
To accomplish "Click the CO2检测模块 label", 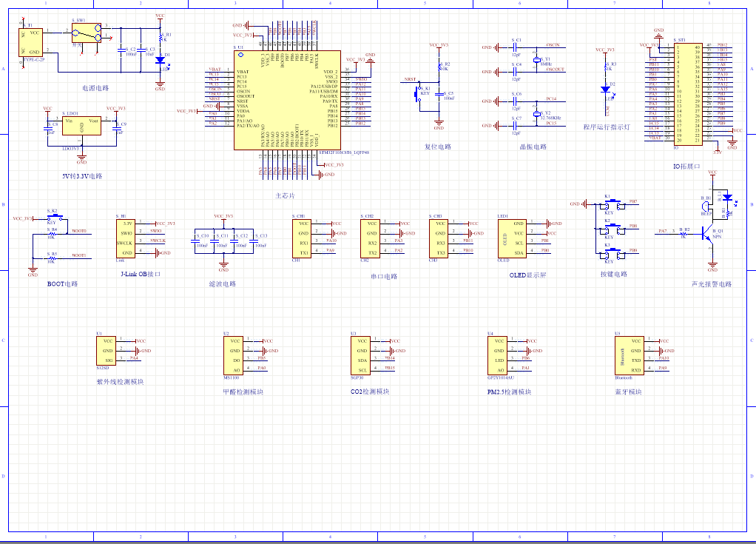I will point(370,392).
